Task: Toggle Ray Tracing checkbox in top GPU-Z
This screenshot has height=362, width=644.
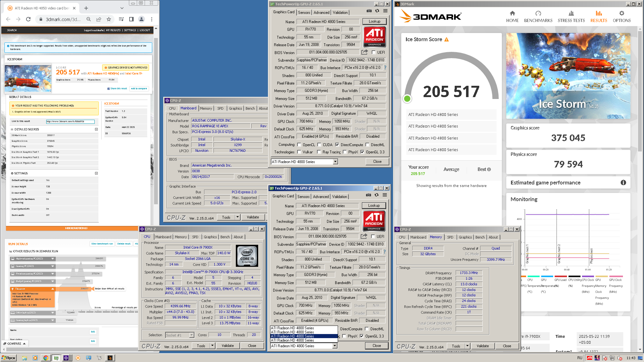Action: 319,152
